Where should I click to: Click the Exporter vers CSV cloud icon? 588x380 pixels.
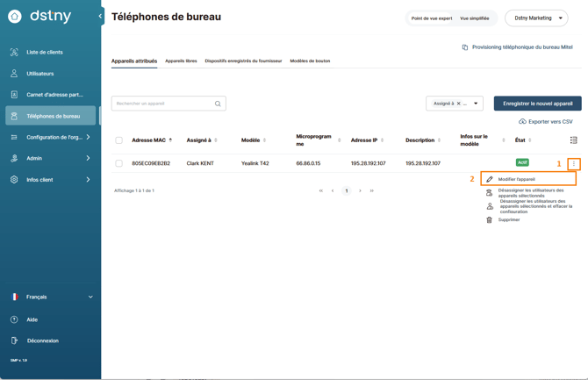coord(522,121)
